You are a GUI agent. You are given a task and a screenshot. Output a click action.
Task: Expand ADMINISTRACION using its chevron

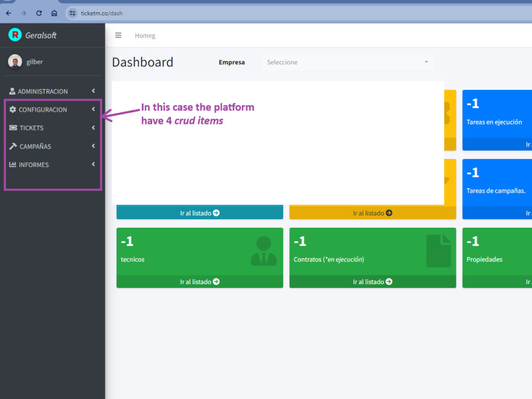(x=93, y=91)
